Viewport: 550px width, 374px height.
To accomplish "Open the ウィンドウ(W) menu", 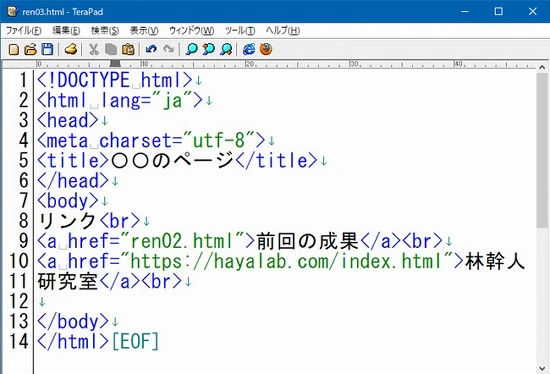I will pyautogui.click(x=192, y=31).
